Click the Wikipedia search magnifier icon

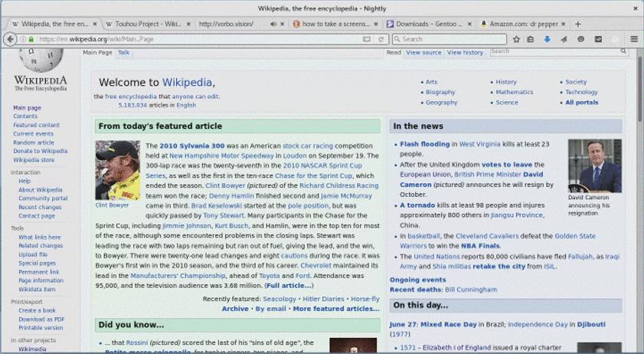pyautogui.click(x=623, y=51)
